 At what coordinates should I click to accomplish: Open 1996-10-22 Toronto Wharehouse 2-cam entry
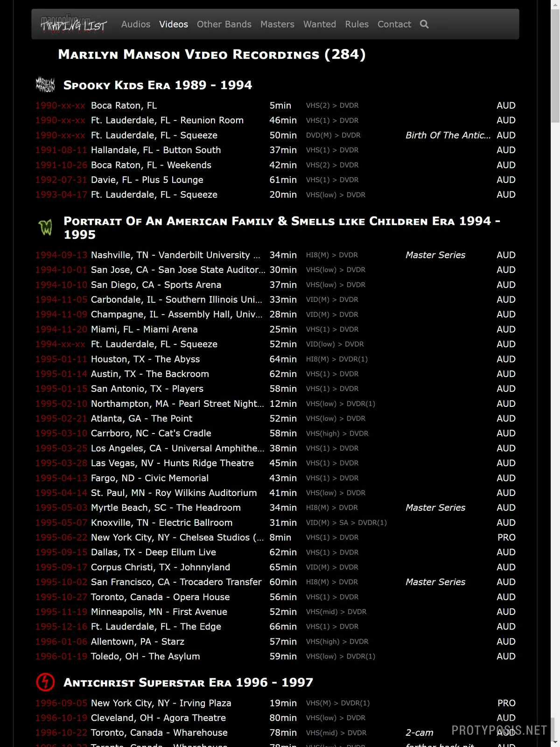click(275, 733)
